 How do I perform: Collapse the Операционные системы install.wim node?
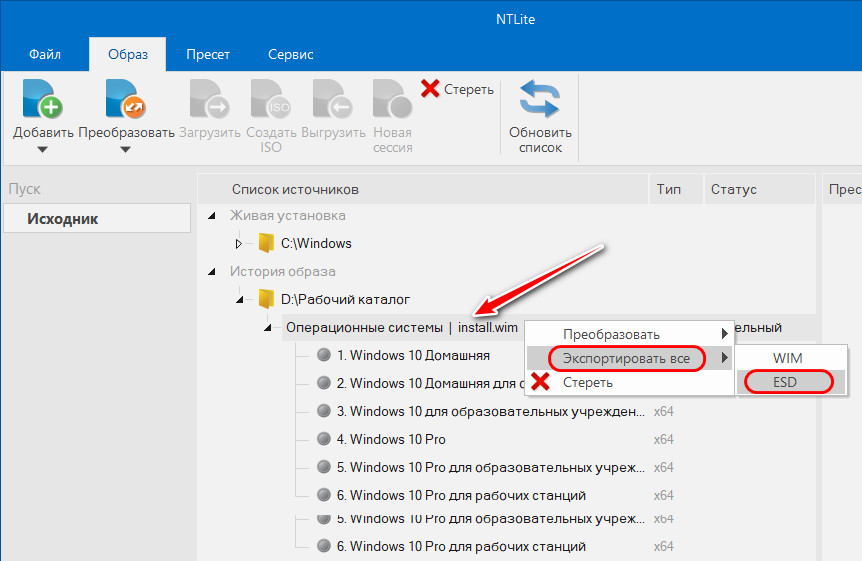pyautogui.click(x=268, y=328)
